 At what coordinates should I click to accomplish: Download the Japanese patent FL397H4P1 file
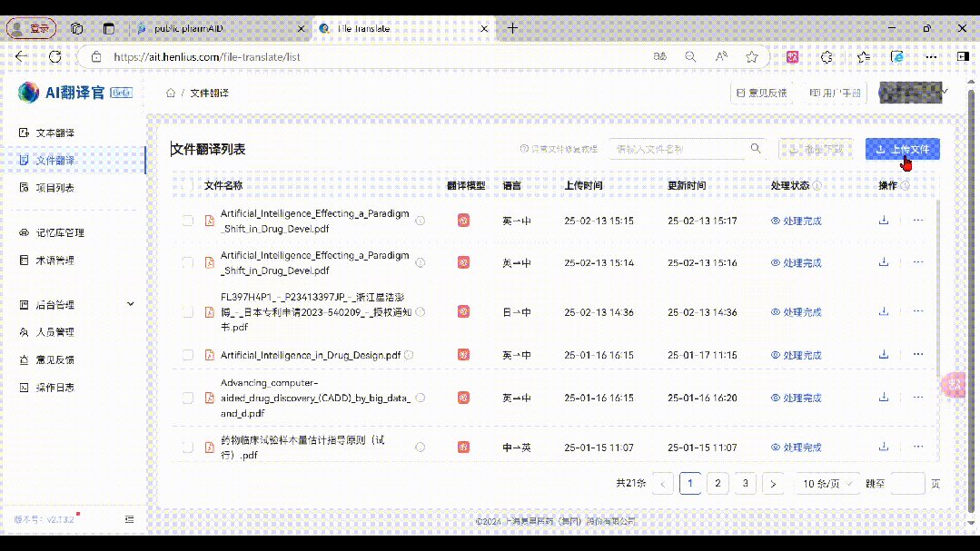(x=884, y=311)
